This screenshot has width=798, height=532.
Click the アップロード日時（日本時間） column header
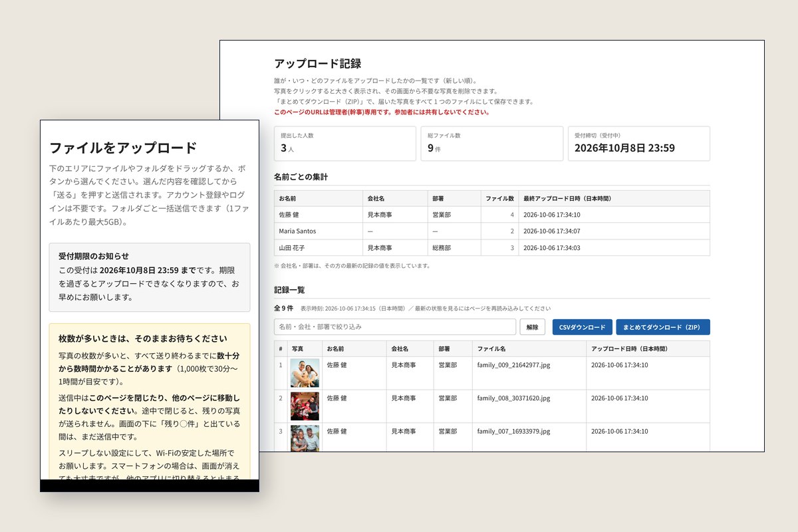(648, 348)
